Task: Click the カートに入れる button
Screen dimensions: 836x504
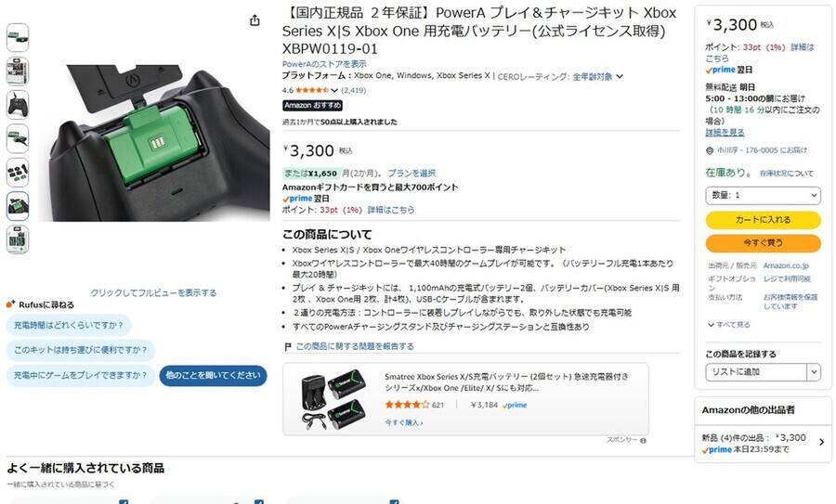Action: click(763, 219)
